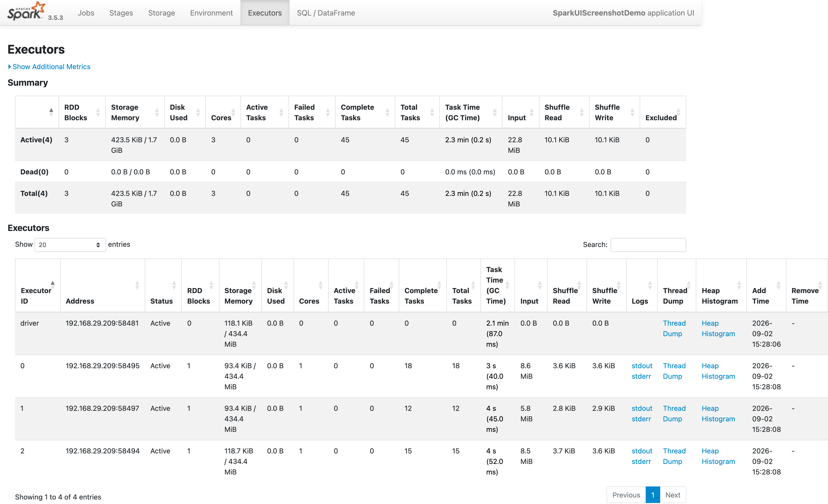
Task: Sort summary by Total Tasks column
Action: pyautogui.click(x=417, y=112)
